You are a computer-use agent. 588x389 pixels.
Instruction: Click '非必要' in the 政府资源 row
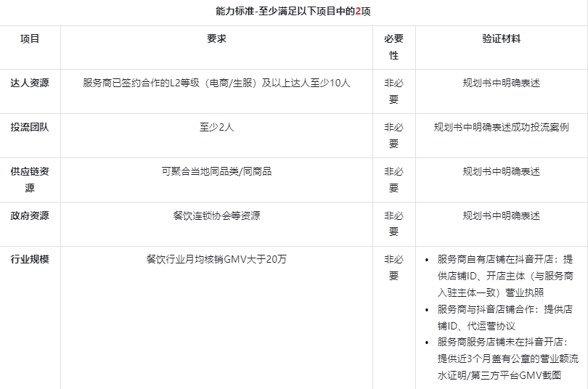[x=393, y=224]
